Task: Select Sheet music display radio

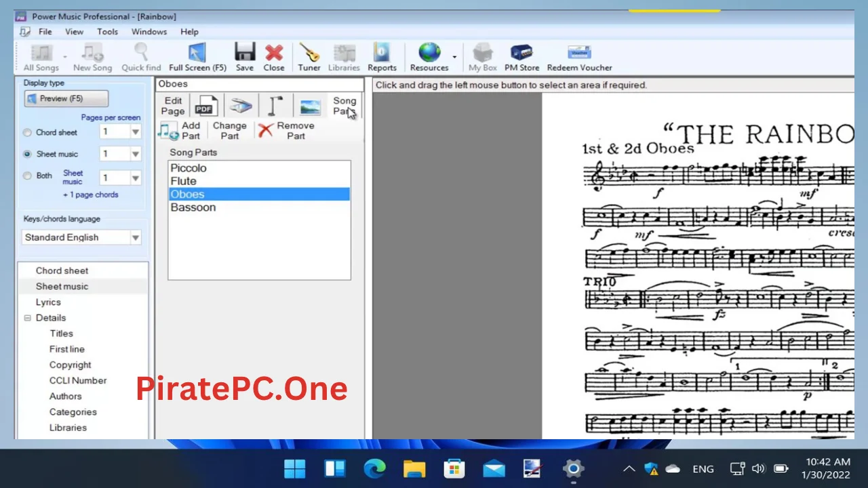Action: (27, 154)
